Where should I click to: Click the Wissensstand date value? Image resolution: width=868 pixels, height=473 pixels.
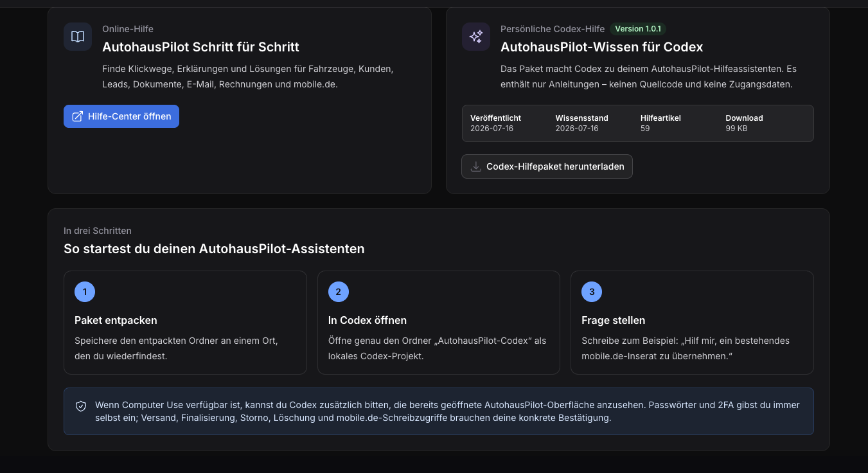coord(577,129)
